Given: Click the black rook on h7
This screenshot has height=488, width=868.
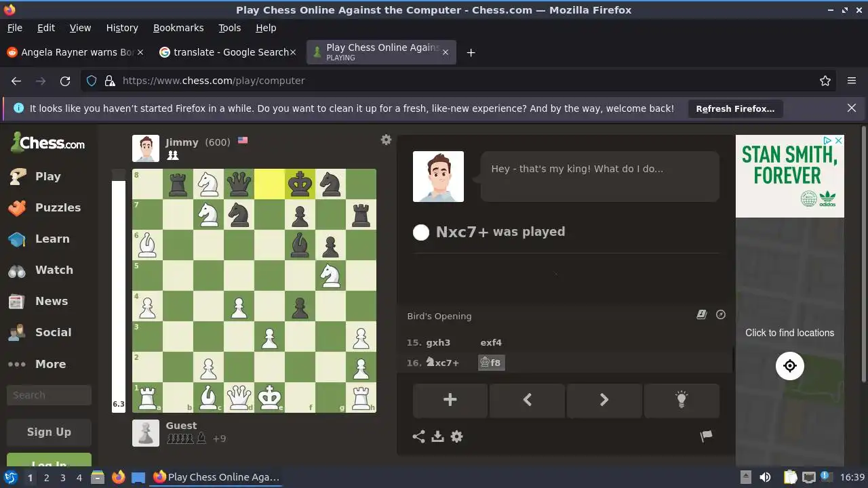Looking at the screenshot, I should click(361, 215).
